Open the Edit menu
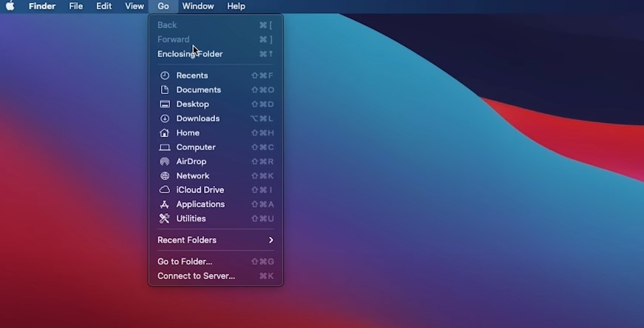Screen dimensions: 644x328 104,6
